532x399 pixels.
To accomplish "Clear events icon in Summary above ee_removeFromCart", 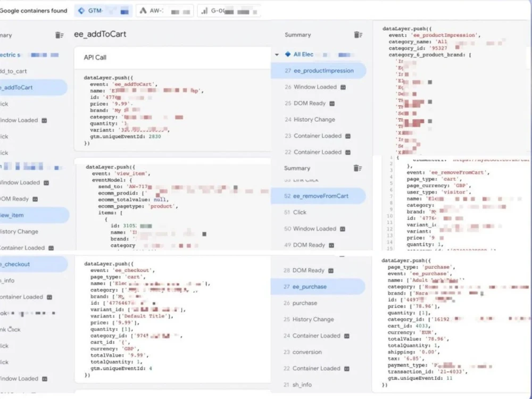I will coord(358,168).
